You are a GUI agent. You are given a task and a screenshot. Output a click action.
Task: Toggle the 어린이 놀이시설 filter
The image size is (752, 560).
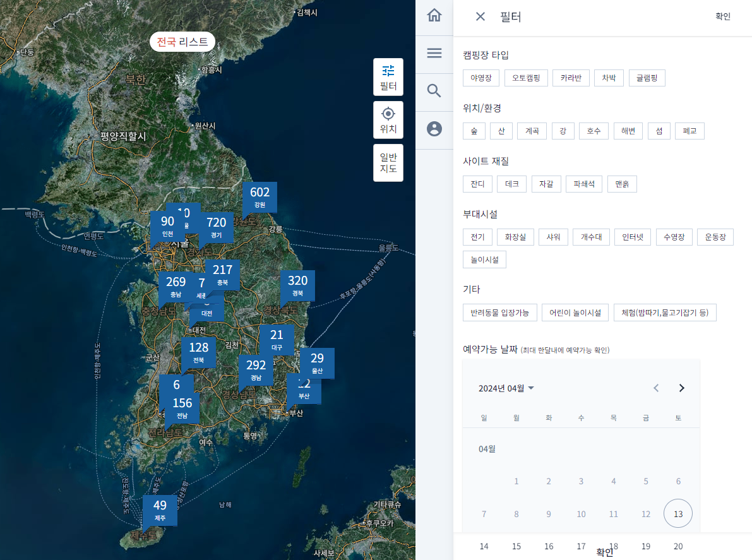[575, 313]
